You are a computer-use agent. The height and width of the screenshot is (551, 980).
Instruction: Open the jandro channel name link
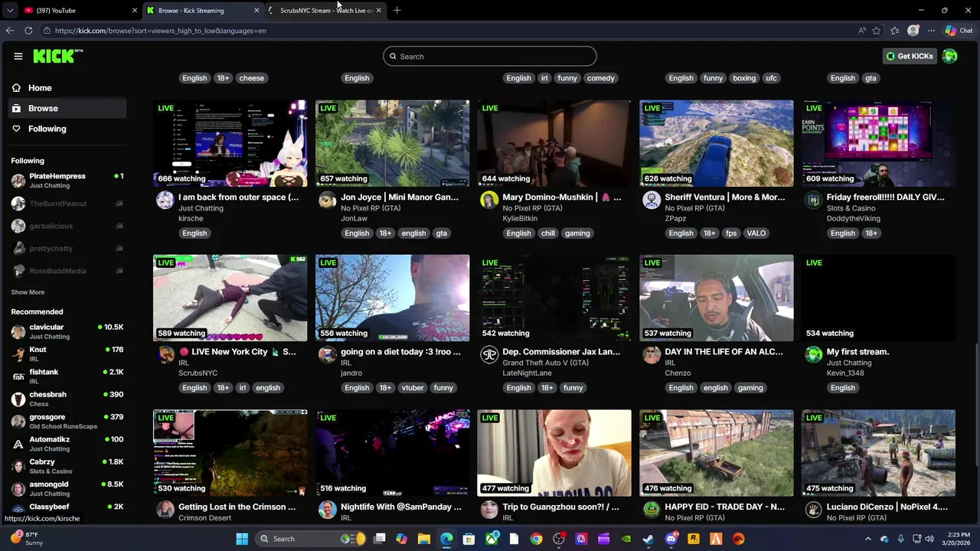point(351,373)
